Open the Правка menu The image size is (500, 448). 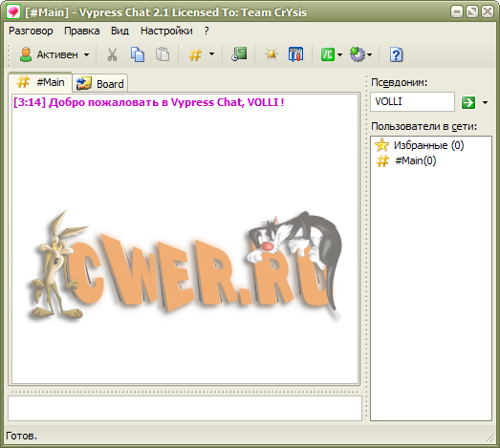[82, 31]
